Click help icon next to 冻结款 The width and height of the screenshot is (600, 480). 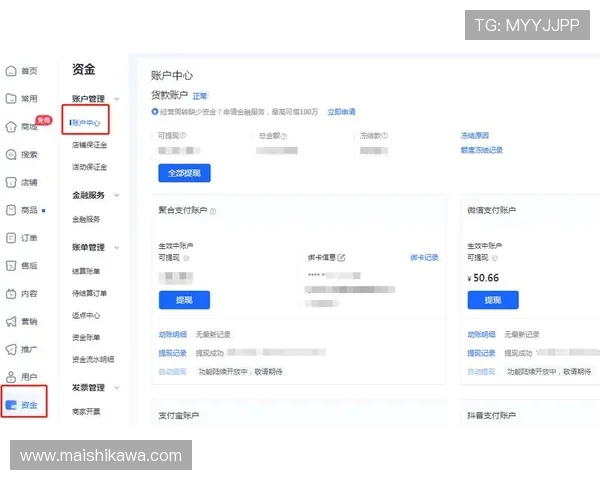pyautogui.click(x=385, y=135)
